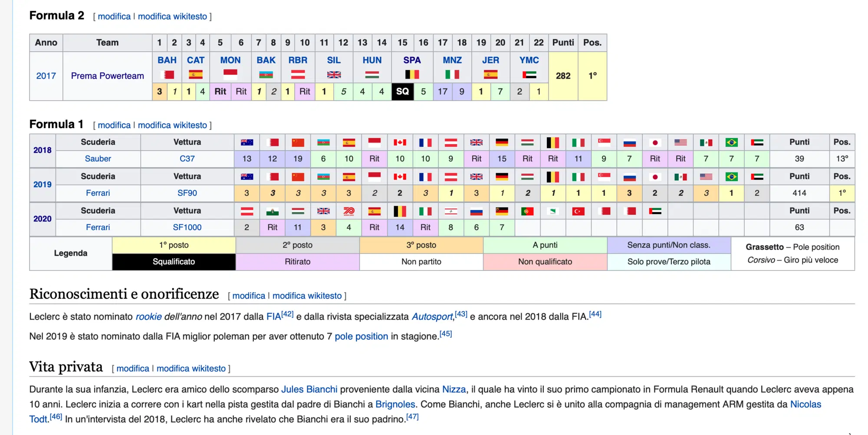
Task: Click the 70th Anniversary logo in 2020 row
Action: click(349, 211)
